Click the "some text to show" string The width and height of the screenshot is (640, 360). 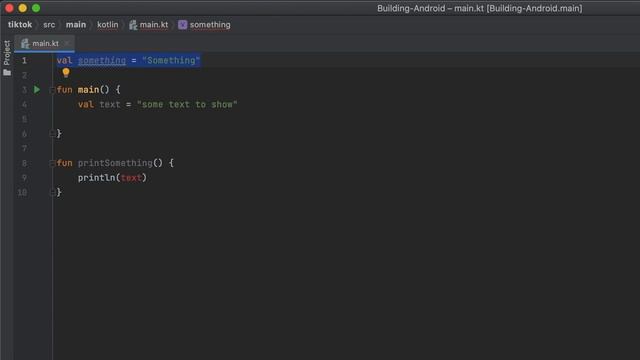point(187,104)
